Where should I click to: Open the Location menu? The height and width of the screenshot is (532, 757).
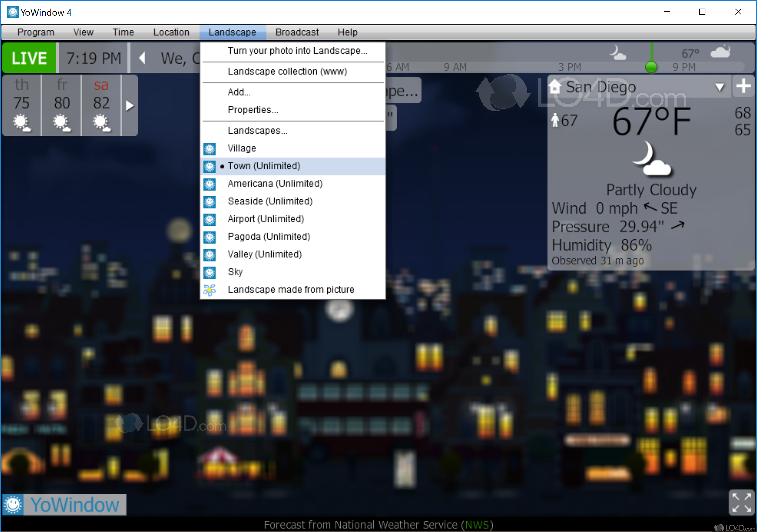point(171,32)
